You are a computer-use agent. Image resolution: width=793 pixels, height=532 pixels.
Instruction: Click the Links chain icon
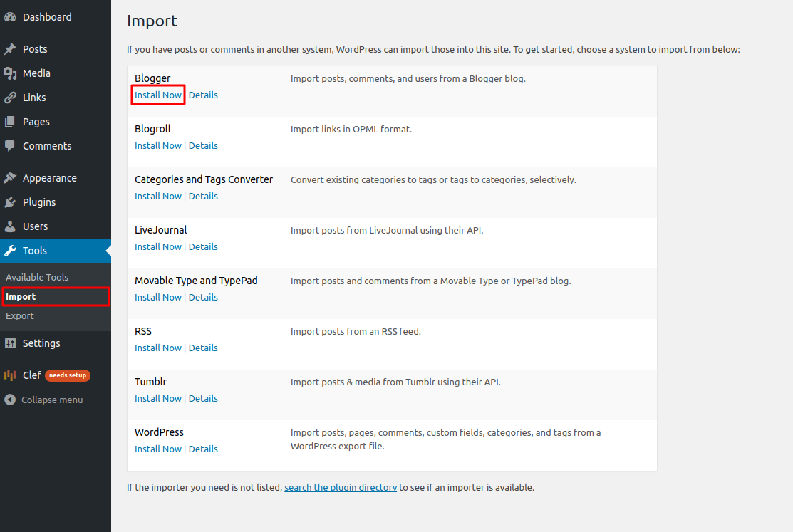point(11,97)
